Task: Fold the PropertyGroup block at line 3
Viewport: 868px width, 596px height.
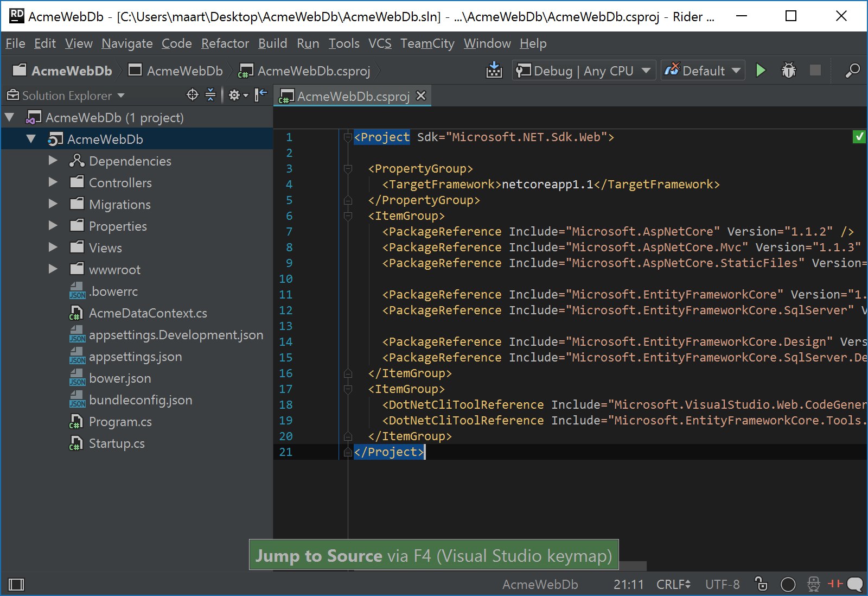Action: [348, 169]
